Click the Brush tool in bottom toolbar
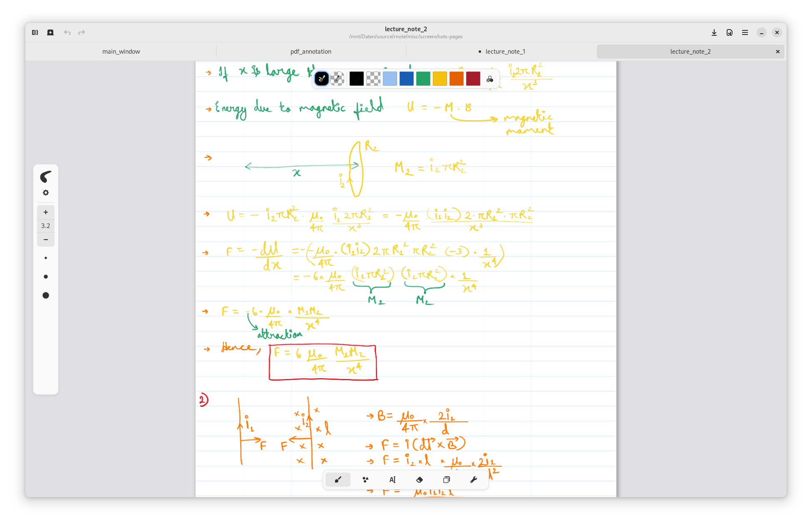Viewport: 812px width, 525px height. coord(338,480)
